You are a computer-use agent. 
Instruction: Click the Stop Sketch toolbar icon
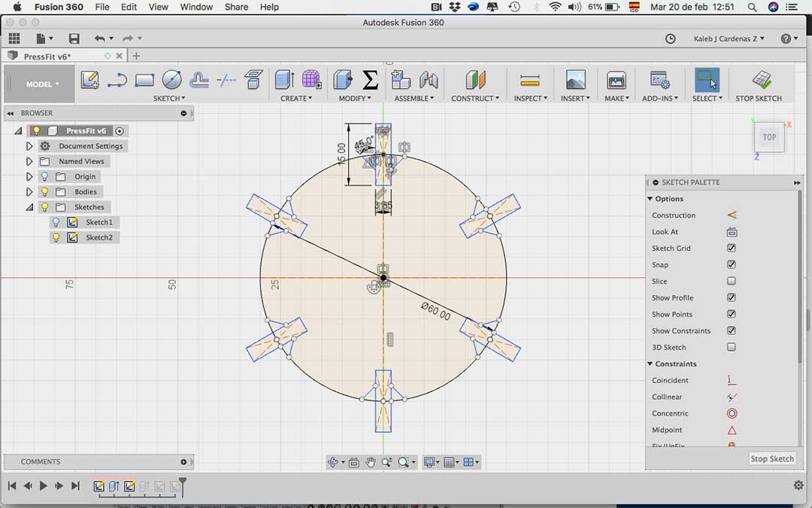(x=762, y=80)
